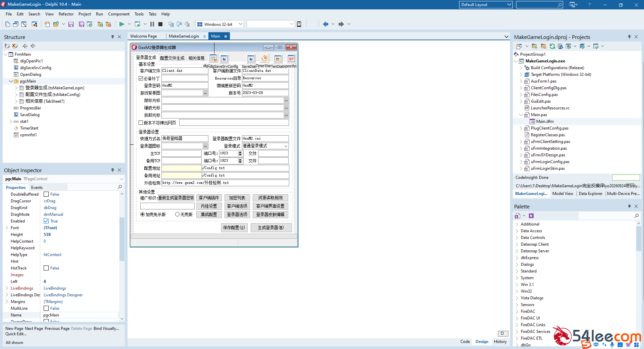Click the Add file to project icon
644x349 pixels.
(100, 24)
